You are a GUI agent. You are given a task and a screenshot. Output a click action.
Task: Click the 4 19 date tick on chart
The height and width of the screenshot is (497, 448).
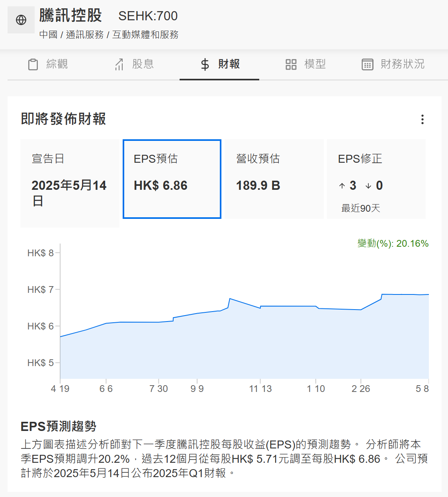60,389
